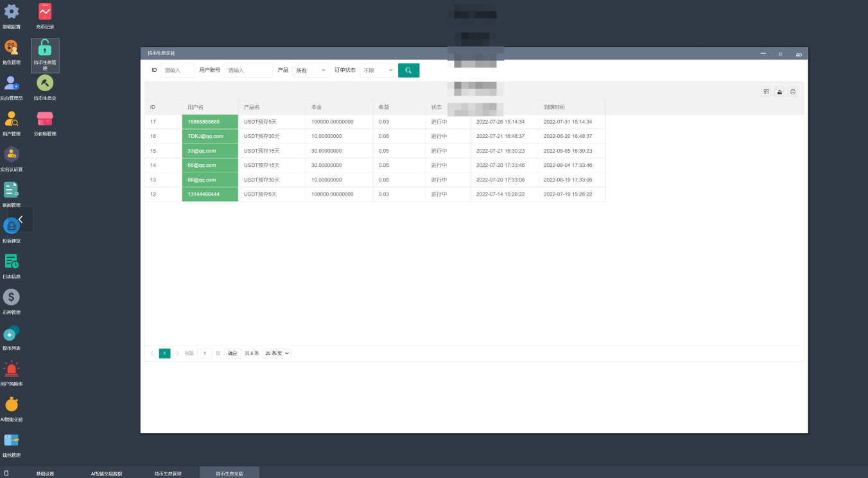
Task: Open 产品 dropdown showing 所有
Action: (x=311, y=71)
